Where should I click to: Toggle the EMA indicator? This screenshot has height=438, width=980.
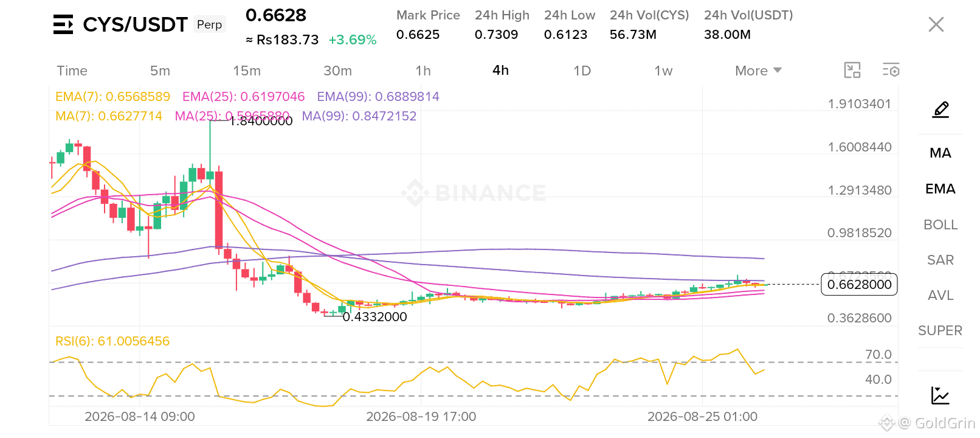click(x=940, y=189)
